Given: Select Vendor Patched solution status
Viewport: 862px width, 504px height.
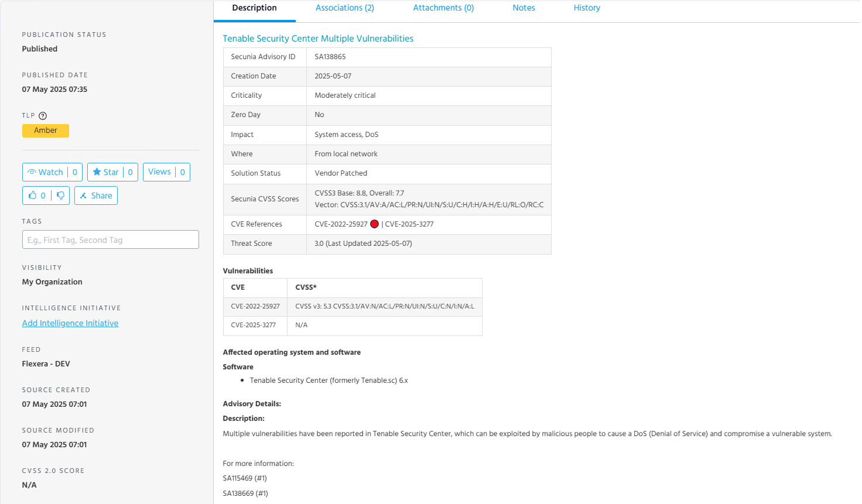Looking at the screenshot, I should pyautogui.click(x=341, y=173).
